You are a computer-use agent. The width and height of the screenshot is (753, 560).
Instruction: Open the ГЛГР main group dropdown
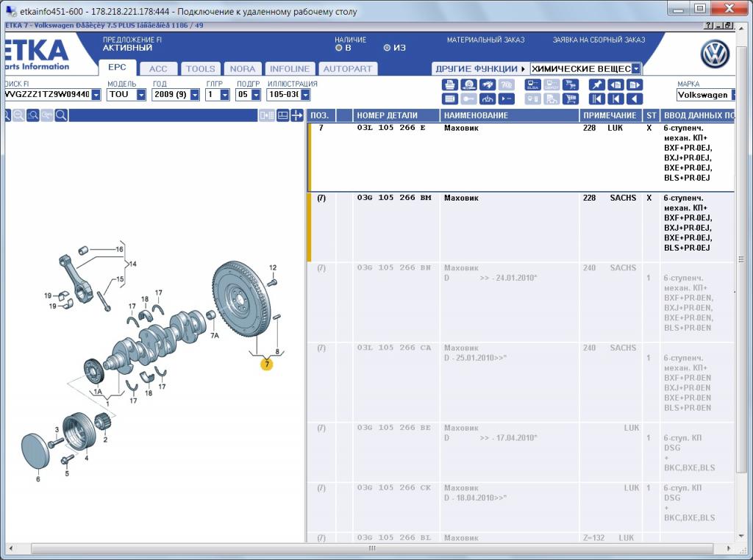225,95
